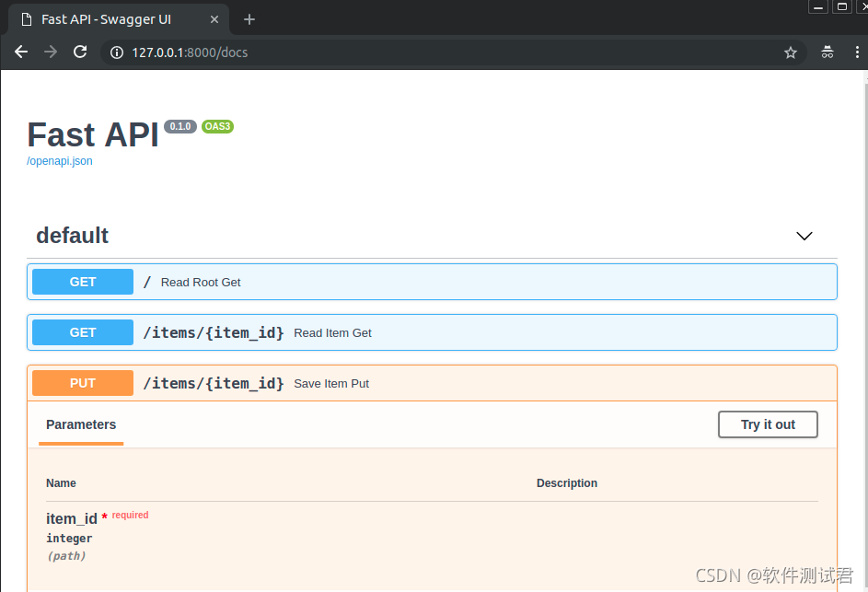
Task: Click the integer type label
Action: pyautogui.click(x=69, y=539)
